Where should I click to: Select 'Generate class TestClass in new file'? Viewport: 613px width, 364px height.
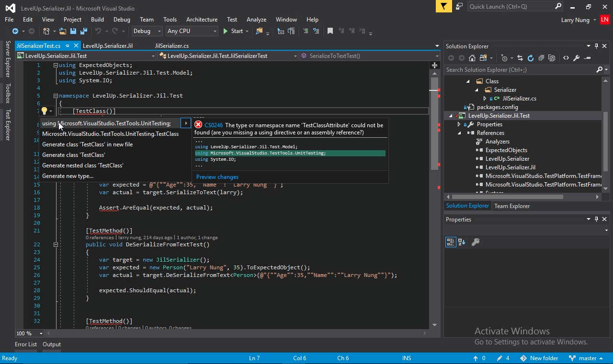(88, 144)
